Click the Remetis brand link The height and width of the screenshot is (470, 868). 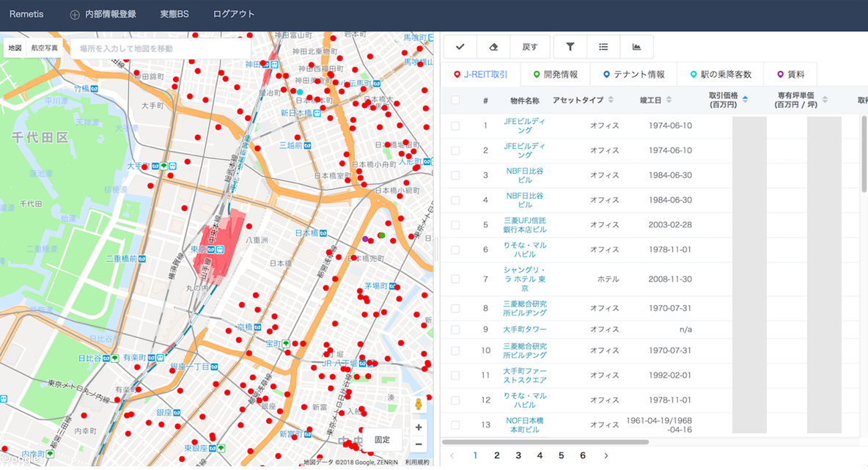(26, 15)
